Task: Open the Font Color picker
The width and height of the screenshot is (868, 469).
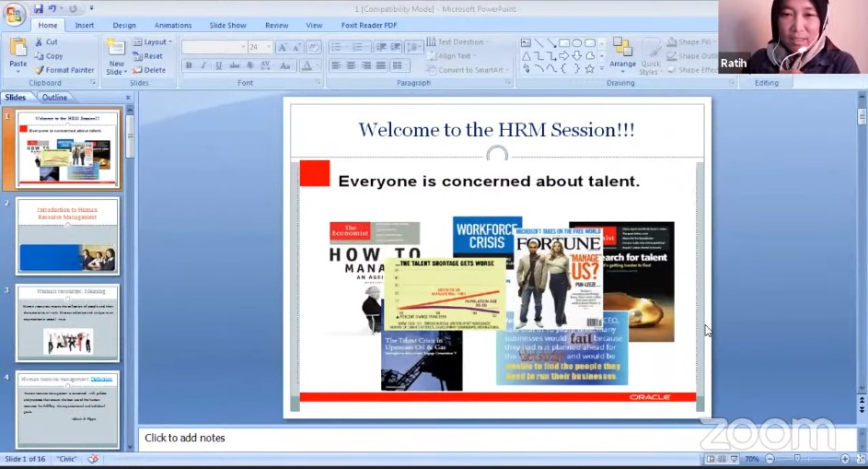Action: 309,65
